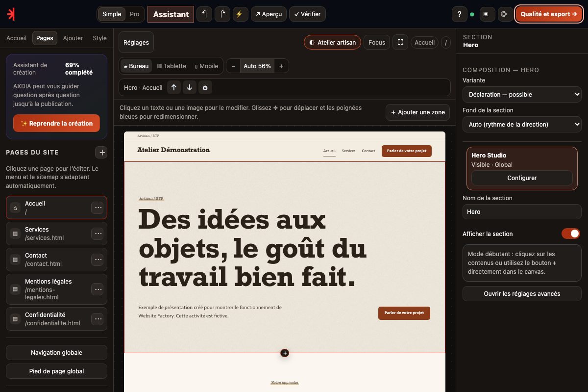Enter fullscreen with the expand-corners icon

pos(400,42)
